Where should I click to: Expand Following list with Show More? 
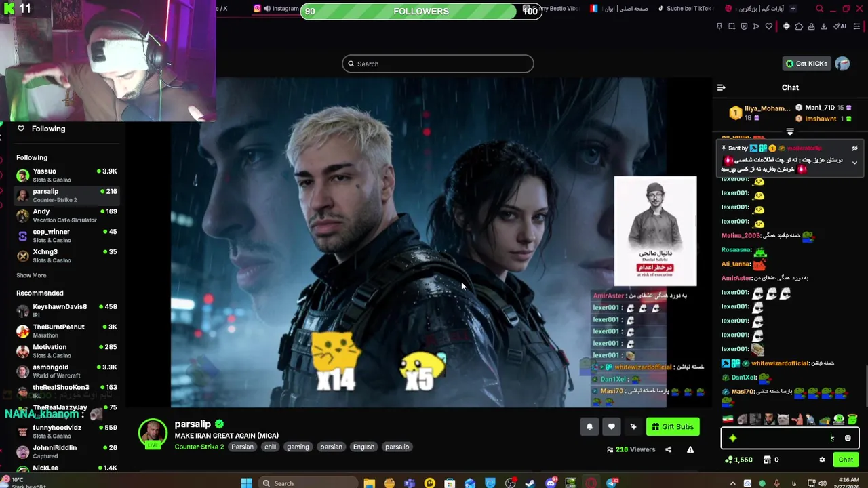coord(31,275)
